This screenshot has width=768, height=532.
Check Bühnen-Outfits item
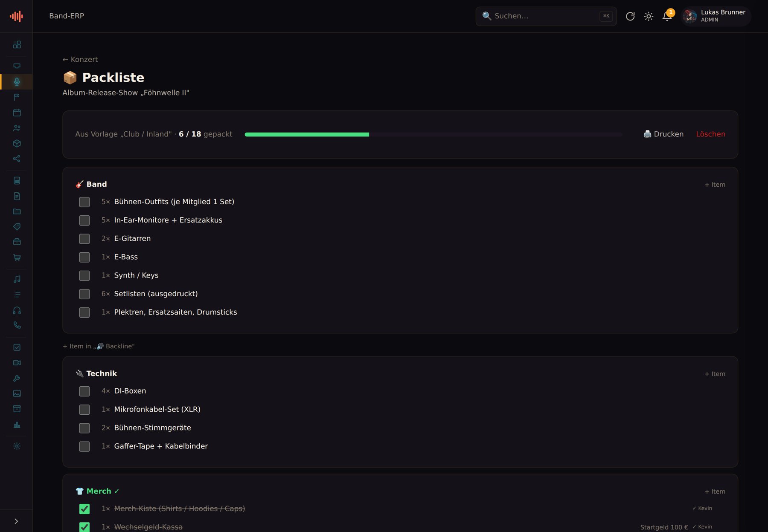coord(84,202)
